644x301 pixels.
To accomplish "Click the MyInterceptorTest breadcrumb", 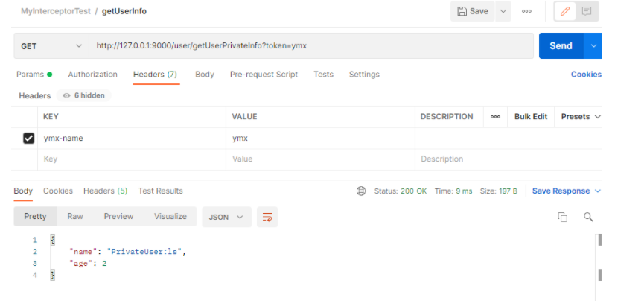I will pos(55,11).
